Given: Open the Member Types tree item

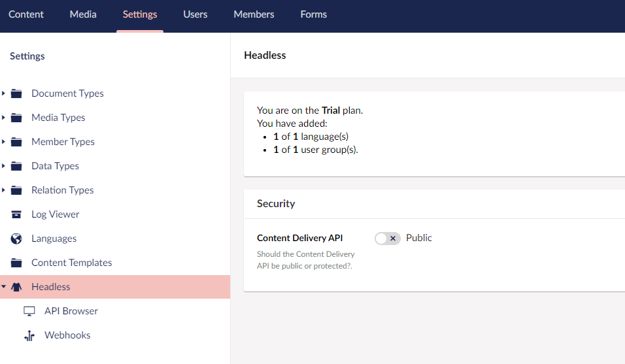Looking at the screenshot, I should 63,142.
